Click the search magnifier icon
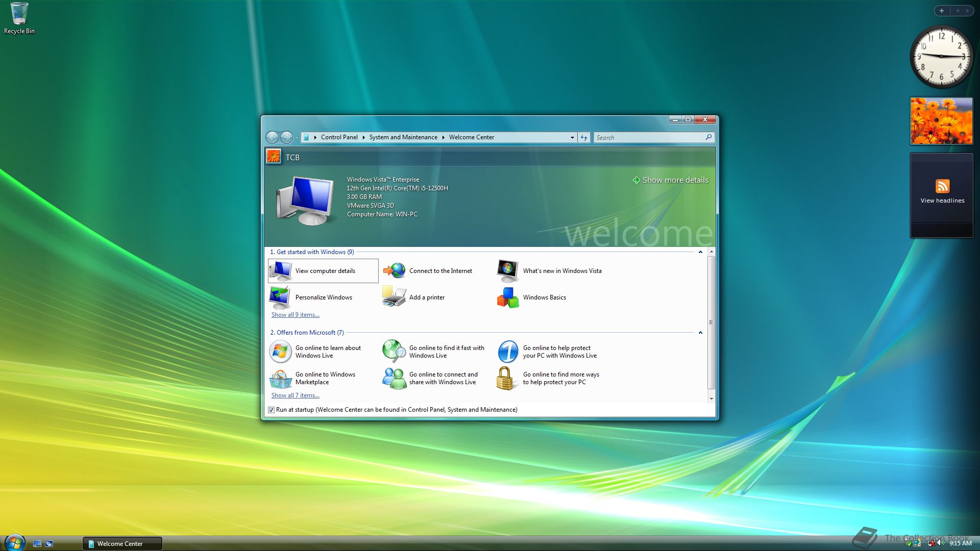This screenshot has height=551, width=980. point(708,137)
